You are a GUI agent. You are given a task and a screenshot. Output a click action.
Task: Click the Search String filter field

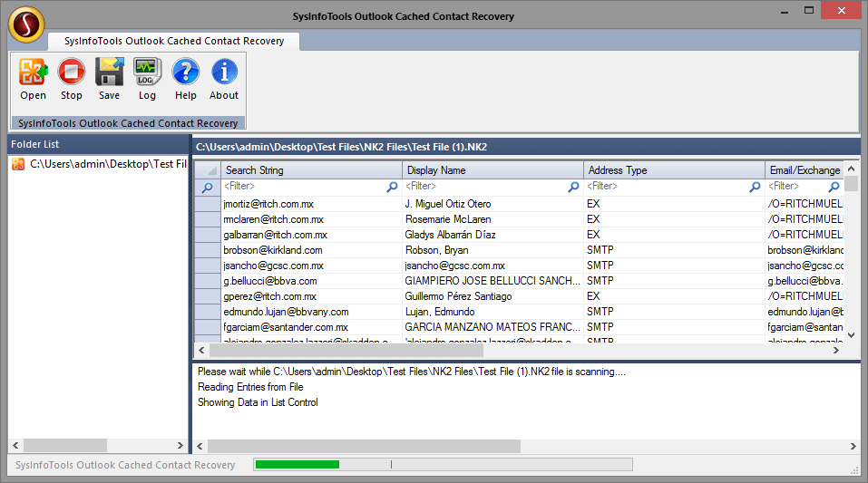click(x=304, y=187)
